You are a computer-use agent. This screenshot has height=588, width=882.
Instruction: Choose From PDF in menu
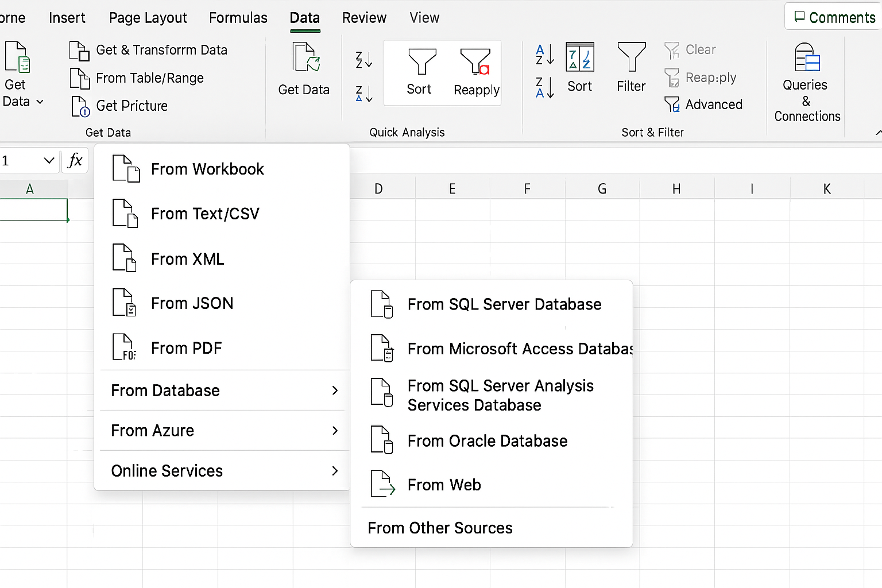[x=222, y=348]
